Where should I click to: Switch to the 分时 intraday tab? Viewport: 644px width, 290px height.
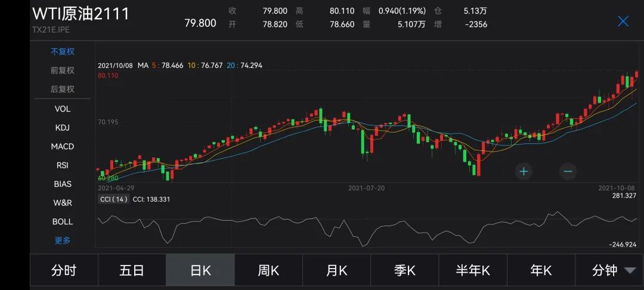[x=64, y=270]
